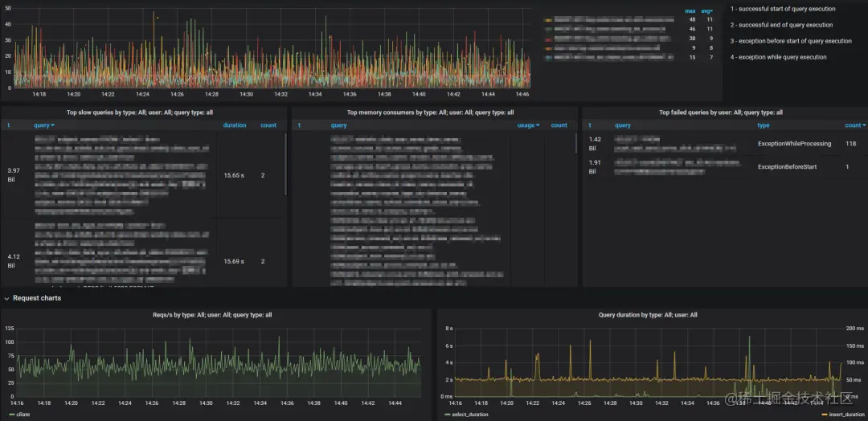Click the failed query count value 118

pyautogui.click(x=850, y=144)
